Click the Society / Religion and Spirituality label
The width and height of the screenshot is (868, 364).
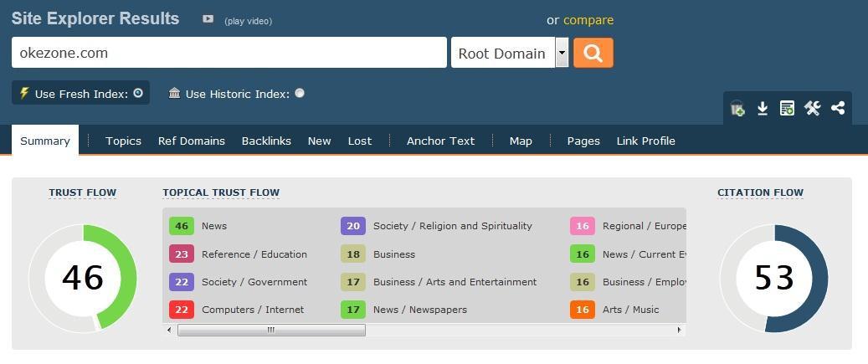pos(453,226)
